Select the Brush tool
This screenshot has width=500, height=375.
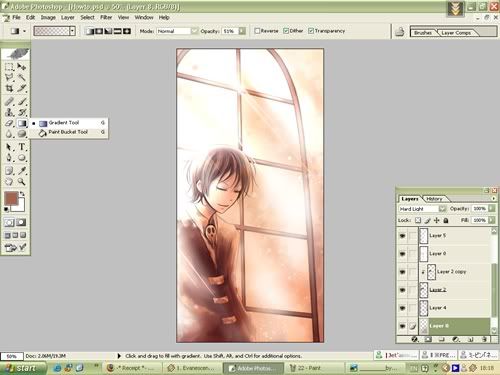pos(22,101)
